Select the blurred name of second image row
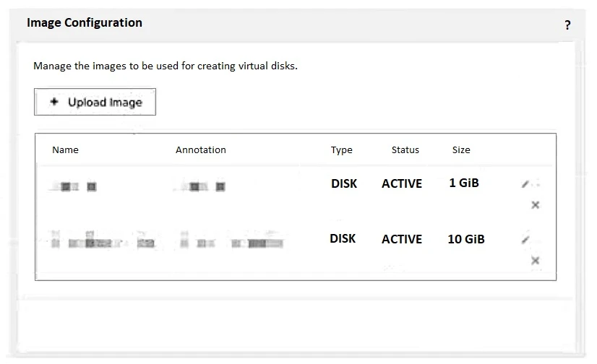 click(x=101, y=243)
